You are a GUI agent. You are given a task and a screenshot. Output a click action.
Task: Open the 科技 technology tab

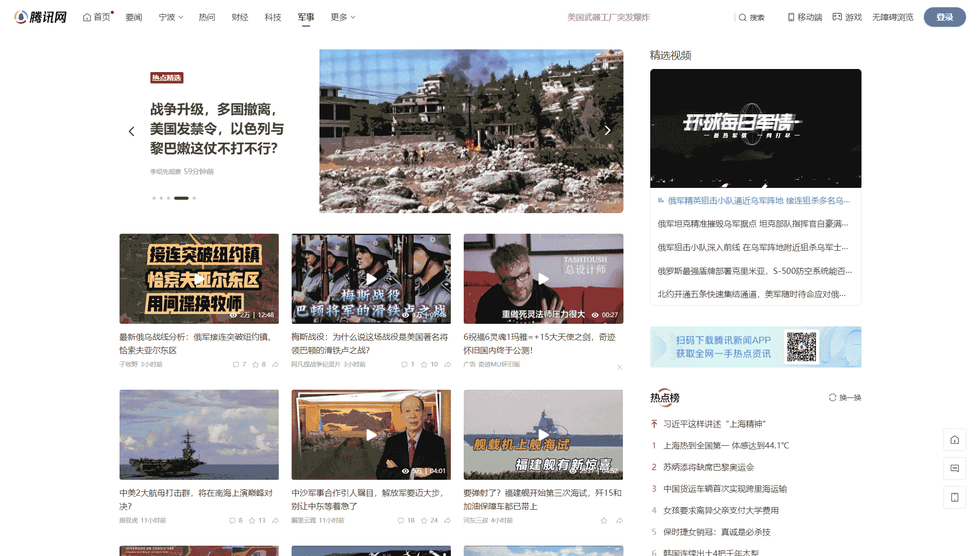(x=273, y=17)
